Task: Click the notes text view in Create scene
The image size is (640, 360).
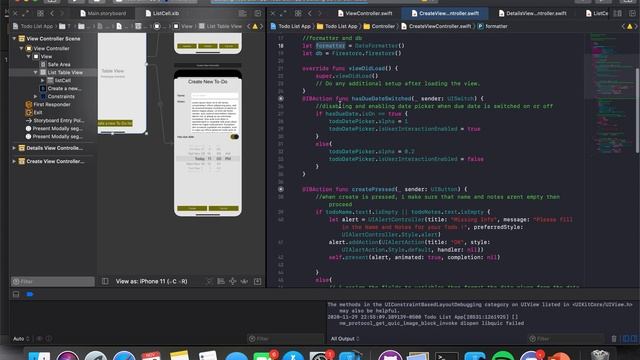Action: pyautogui.click(x=214, y=115)
